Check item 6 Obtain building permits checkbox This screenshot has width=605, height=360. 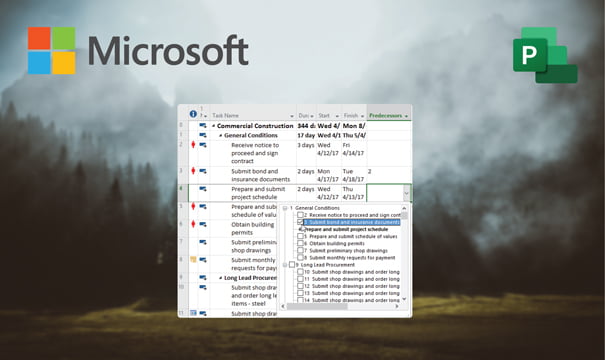[x=300, y=243]
